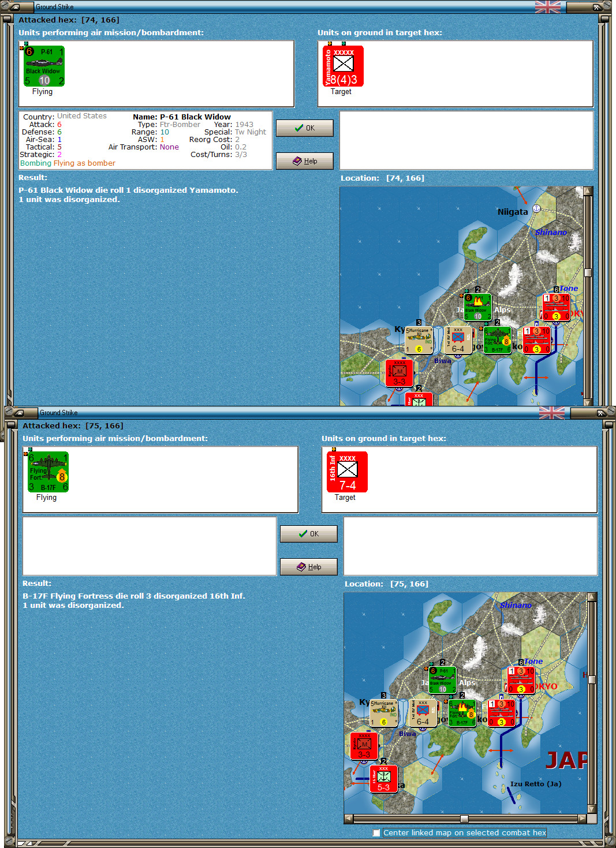Click the lower map's horizontal scrollbar thumb
The height and width of the screenshot is (848, 616).
click(x=464, y=819)
